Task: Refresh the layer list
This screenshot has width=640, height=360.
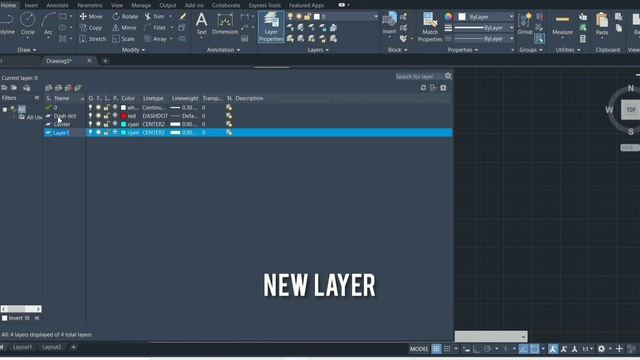Action: 423,88
